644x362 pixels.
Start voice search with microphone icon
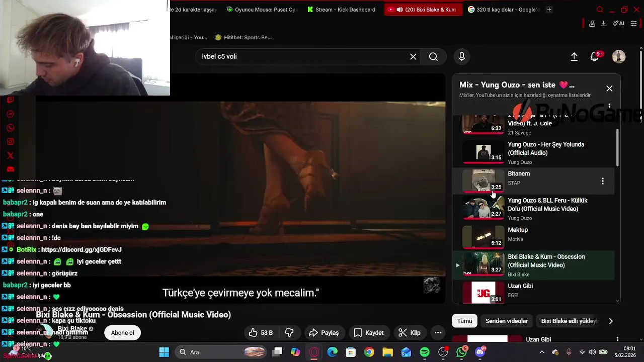coord(461,57)
